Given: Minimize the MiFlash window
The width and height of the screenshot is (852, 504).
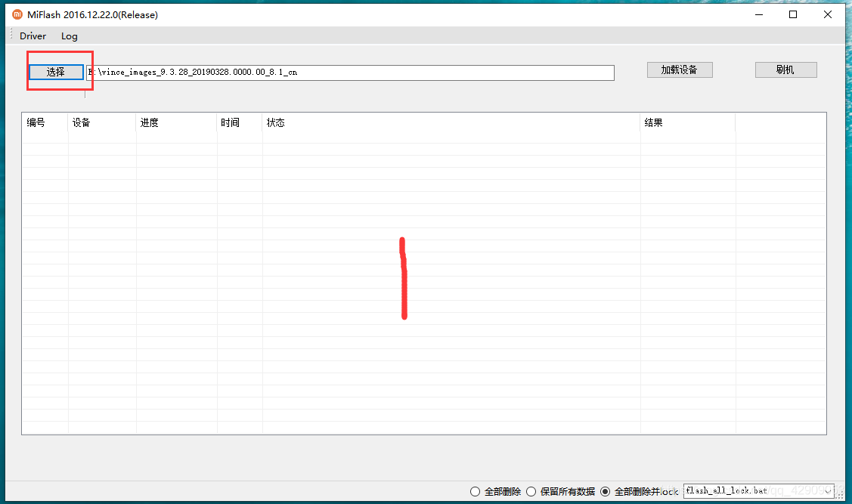Looking at the screenshot, I should (x=759, y=14).
